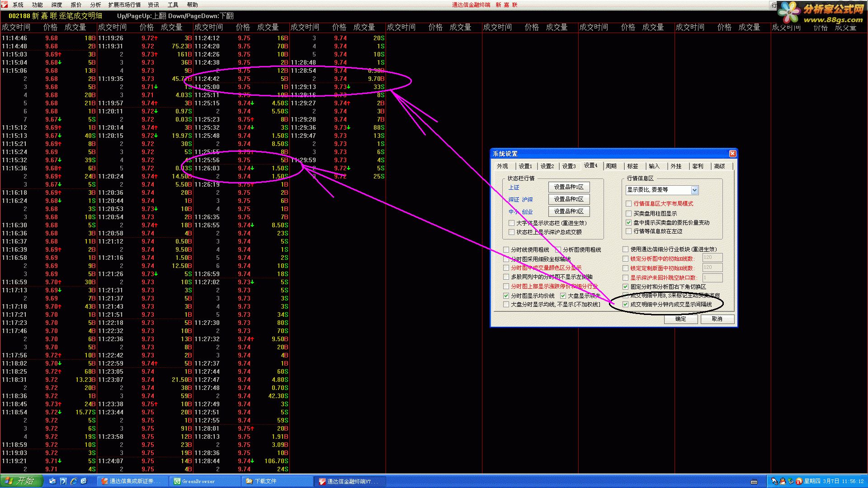Switch to GreenBrowser taskbar window
The height and width of the screenshot is (488, 868).
coord(204,482)
